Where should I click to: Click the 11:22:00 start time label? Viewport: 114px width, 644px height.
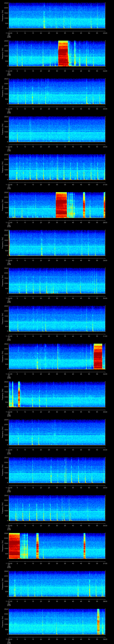pyautogui.click(x=9, y=33)
